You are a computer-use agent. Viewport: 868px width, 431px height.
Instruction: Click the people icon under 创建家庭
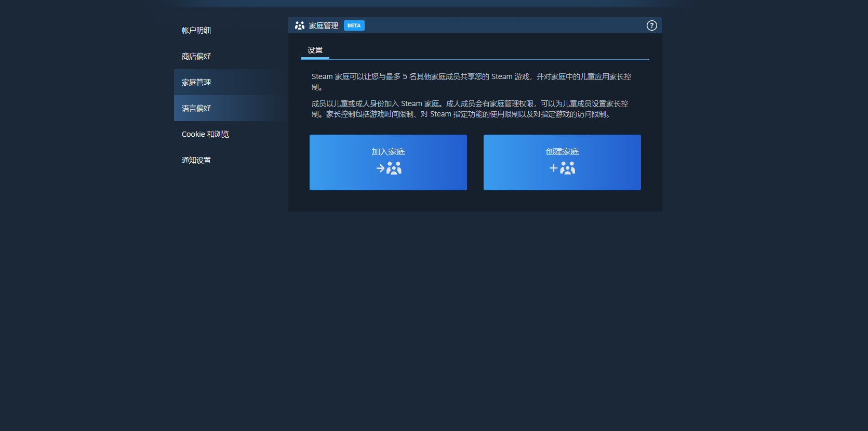click(568, 168)
